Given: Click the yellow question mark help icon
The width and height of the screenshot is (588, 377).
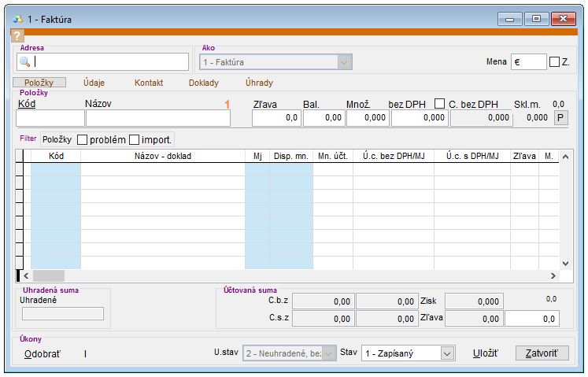Looking at the screenshot, I should click(x=17, y=35).
